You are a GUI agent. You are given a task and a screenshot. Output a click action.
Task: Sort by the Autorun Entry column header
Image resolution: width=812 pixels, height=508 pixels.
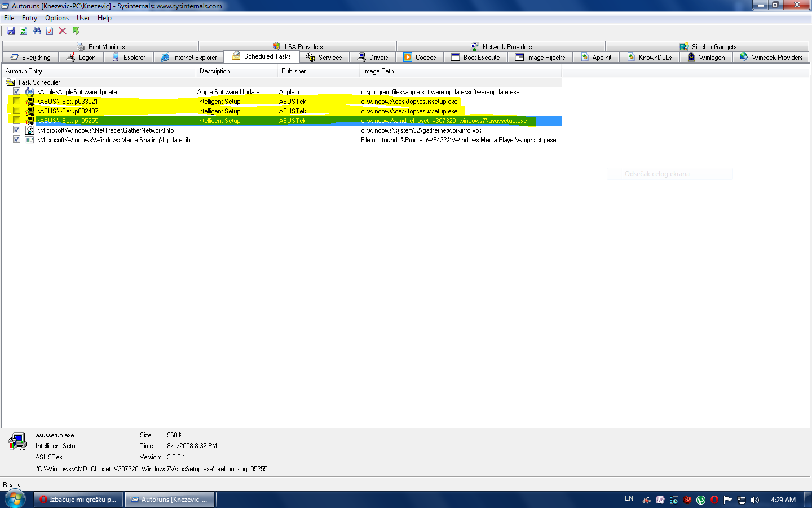[99, 71]
